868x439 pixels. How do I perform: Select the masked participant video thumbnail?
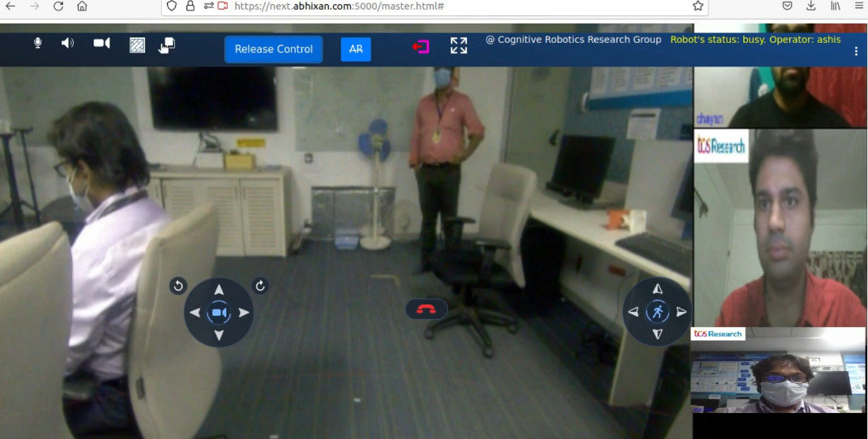[778, 370]
